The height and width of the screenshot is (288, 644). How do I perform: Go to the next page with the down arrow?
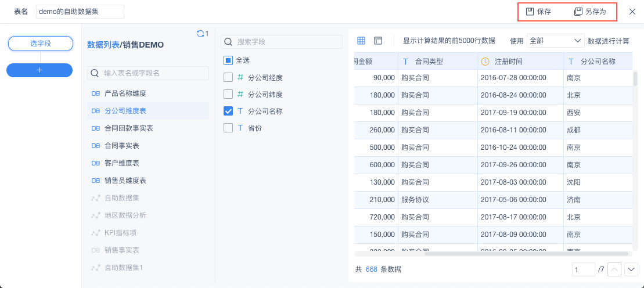(631, 269)
